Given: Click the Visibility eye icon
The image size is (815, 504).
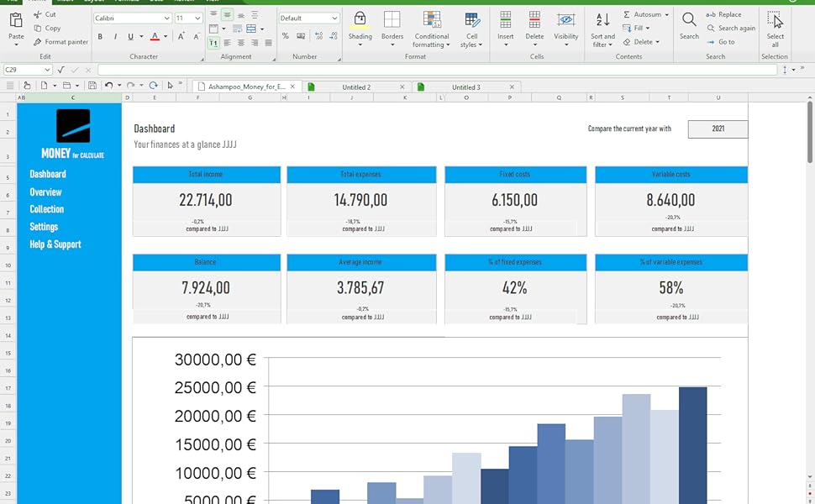Looking at the screenshot, I should pyautogui.click(x=566, y=21).
